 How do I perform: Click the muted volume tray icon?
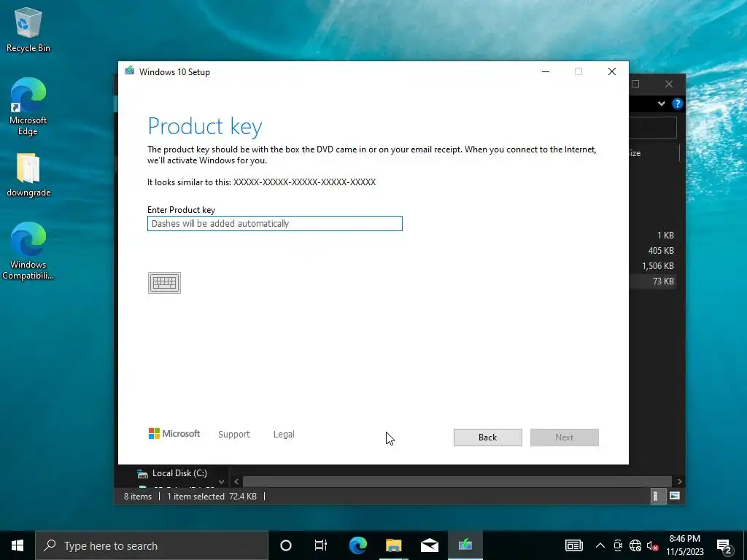click(x=652, y=545)
